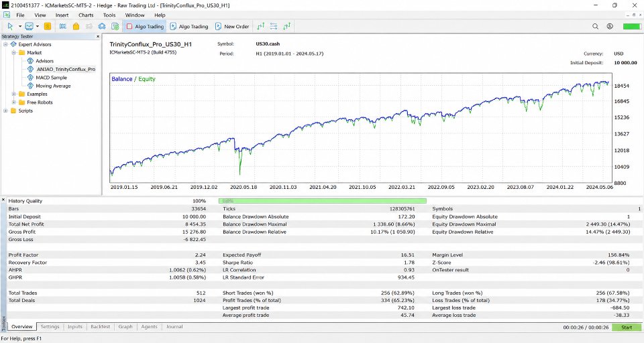Image resolution: width=644 pixels, height=343 pixels.
Task: Expand the Scripts tree node
Action: [5, 111]
